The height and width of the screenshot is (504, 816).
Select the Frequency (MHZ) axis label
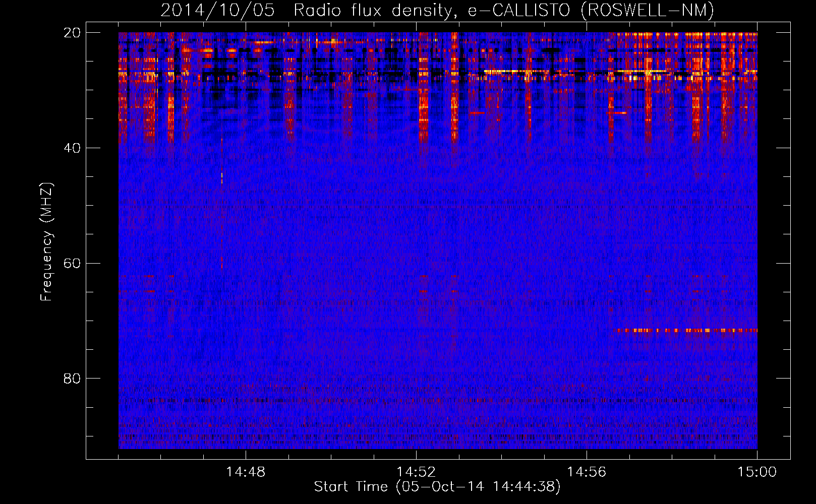pos(46,242)
